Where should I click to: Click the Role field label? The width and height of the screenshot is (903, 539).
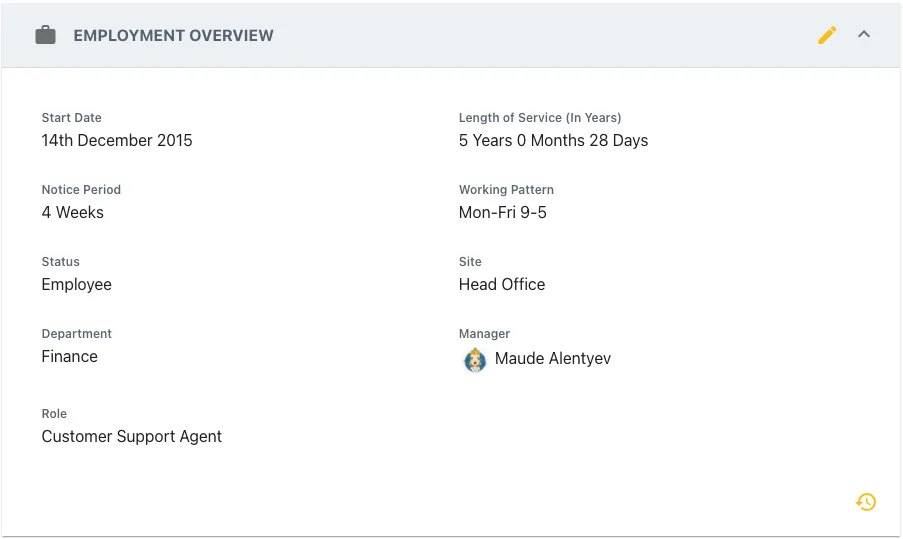(x=54, y=413)
